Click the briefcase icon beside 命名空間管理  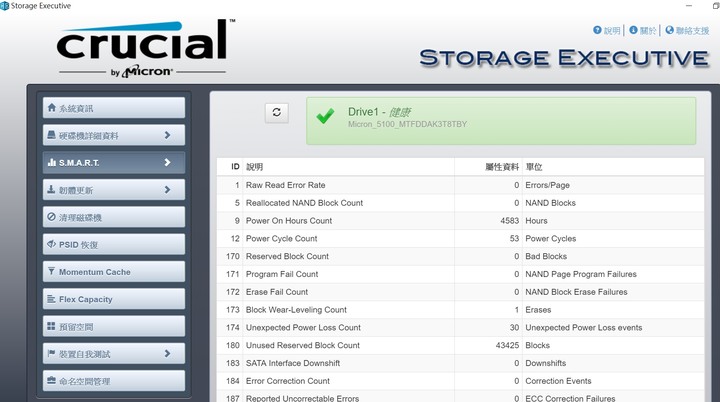51,380
